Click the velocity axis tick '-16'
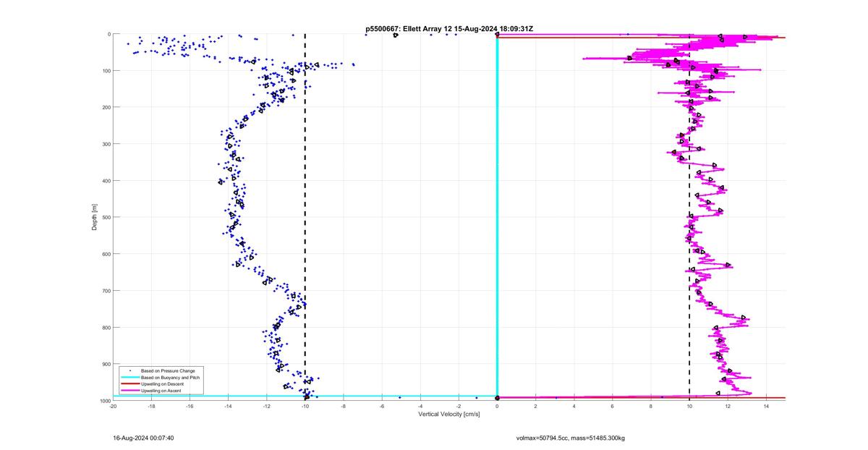 190,407
